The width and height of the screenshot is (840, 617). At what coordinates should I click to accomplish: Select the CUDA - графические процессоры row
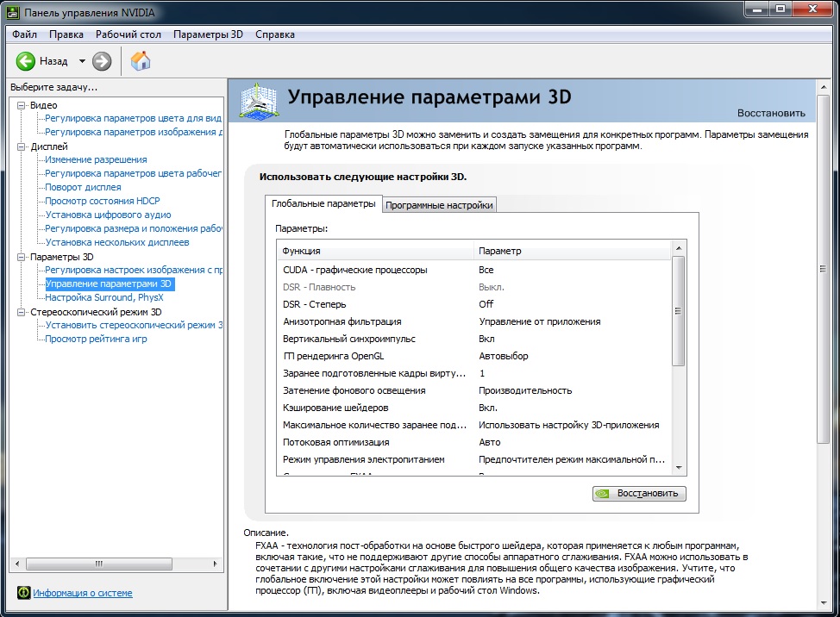click(473, 270)
